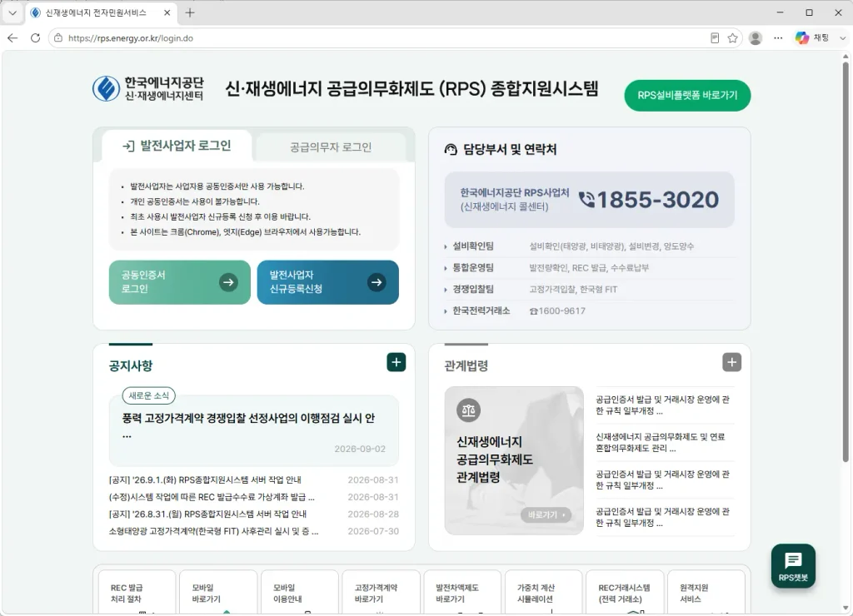Click the 경쟁입찰팀 row label
853x616 pixels.
click(x=473, y=289)
